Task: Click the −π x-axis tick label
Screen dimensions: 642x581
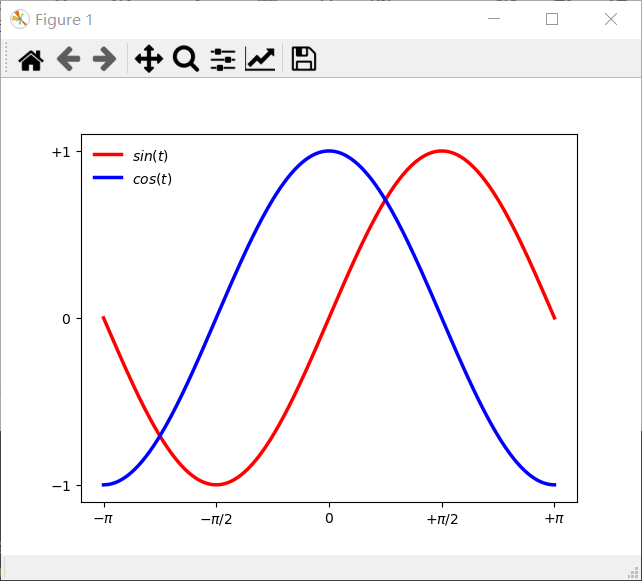Action: pos(103,519)
